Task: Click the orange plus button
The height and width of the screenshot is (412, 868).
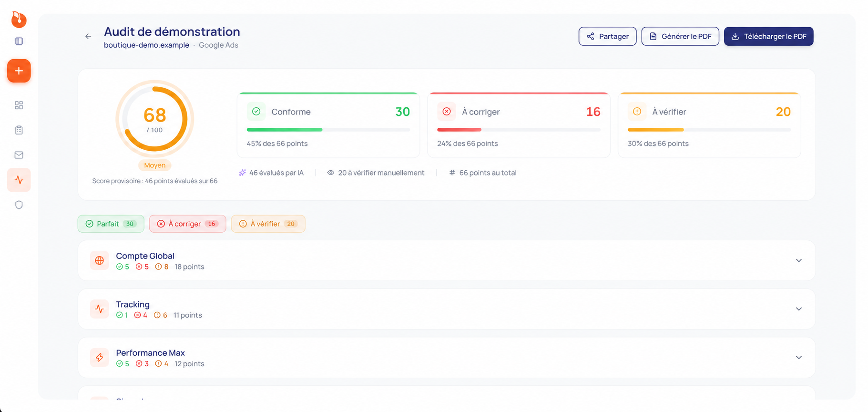Action: [x=19, y=71]
